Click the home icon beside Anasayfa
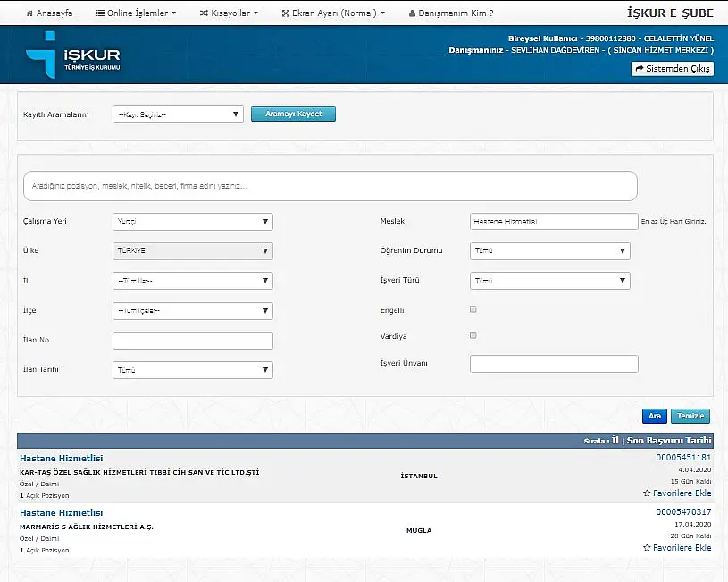The image size is (728, 582). tap(29, 13)
